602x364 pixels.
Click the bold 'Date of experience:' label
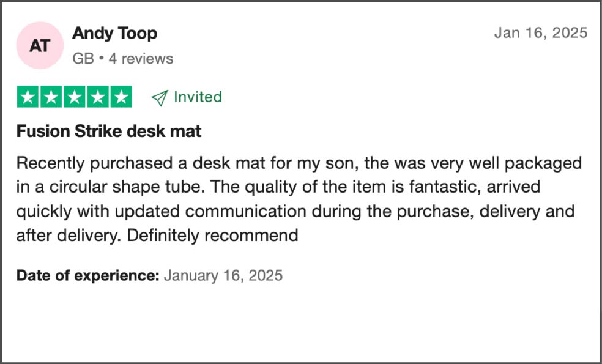click(87, 276)
